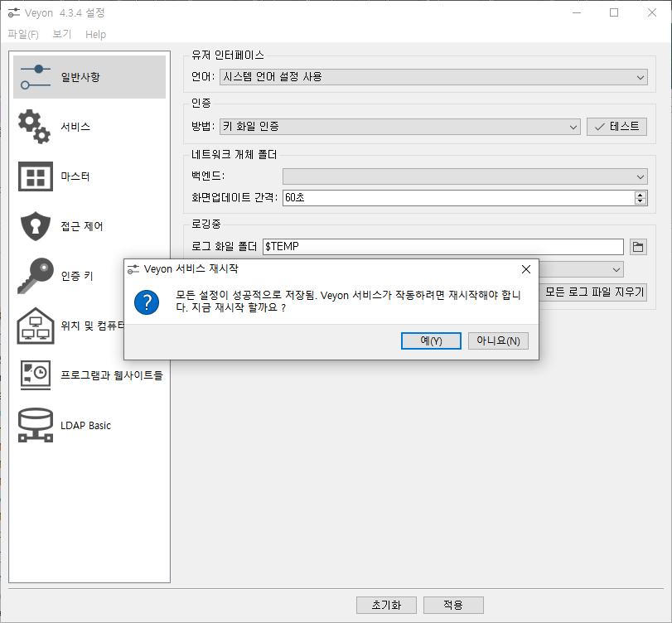672x623 pixels.
Task: Select the 접근 제어 label in sidebar
Action: tap(82, 226)
